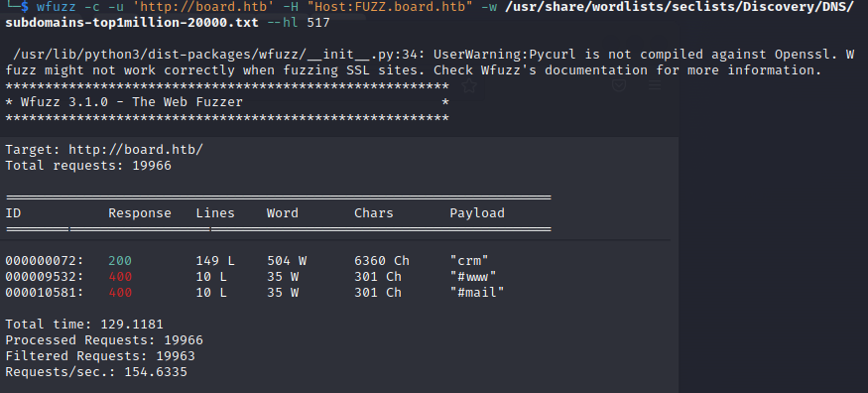The image size is (868, 393).
Task: Click the '517' hide-lines filter value
Action: [318, 23]
